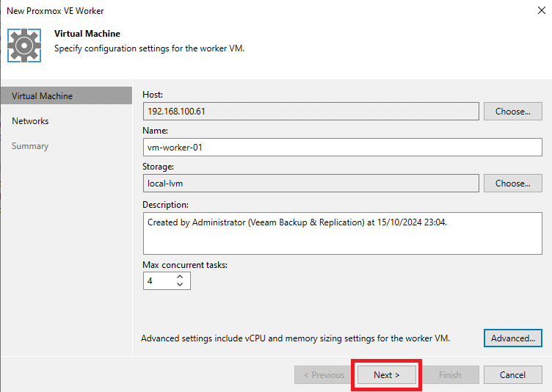This screenshot has width=552, height=392.
Task: Proceed with the Next button
Action: [x=387, y=374]
